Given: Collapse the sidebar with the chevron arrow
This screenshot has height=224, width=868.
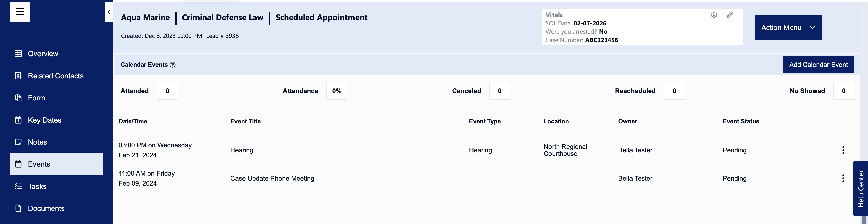Looking at the screenshot, I should click(x=109, y=12).
